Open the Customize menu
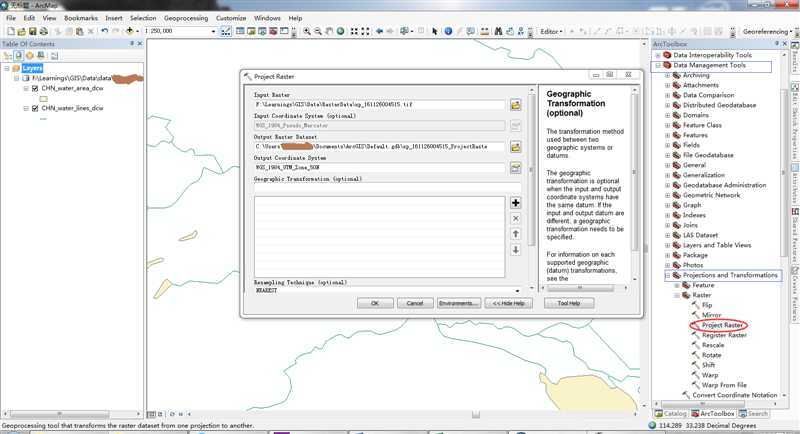Viewport: 800px width, 434px height. pos(231,18)
